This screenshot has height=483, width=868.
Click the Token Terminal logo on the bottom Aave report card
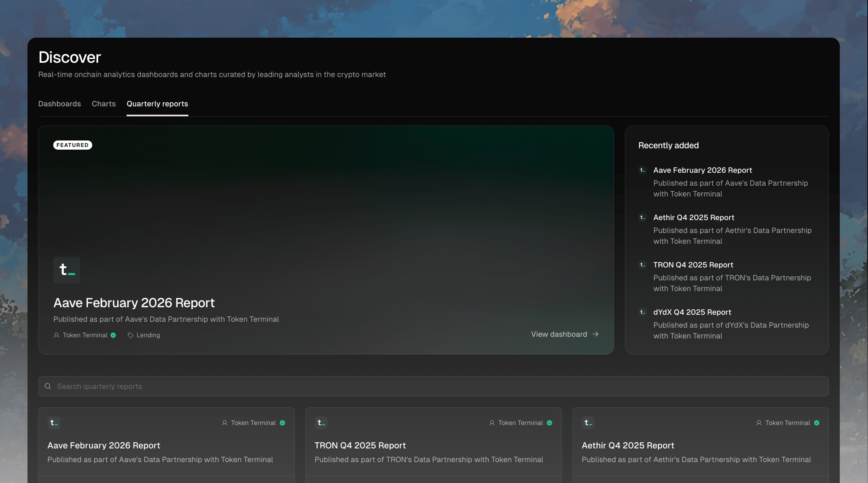click(54, 423)
